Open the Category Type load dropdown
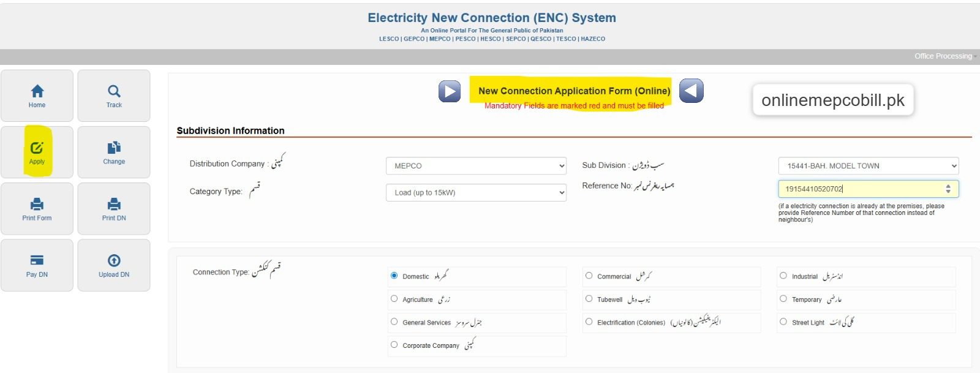 pyautogui.click(x=476, y=192)
